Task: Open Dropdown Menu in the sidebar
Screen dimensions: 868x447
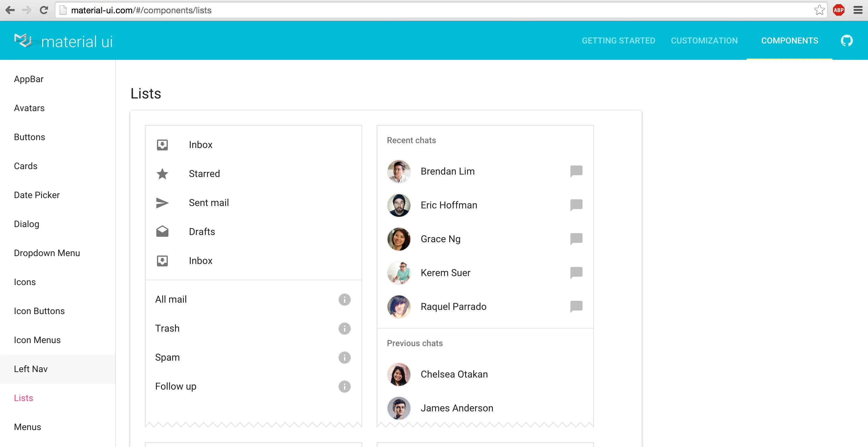Action: click(x=47, y=253)
